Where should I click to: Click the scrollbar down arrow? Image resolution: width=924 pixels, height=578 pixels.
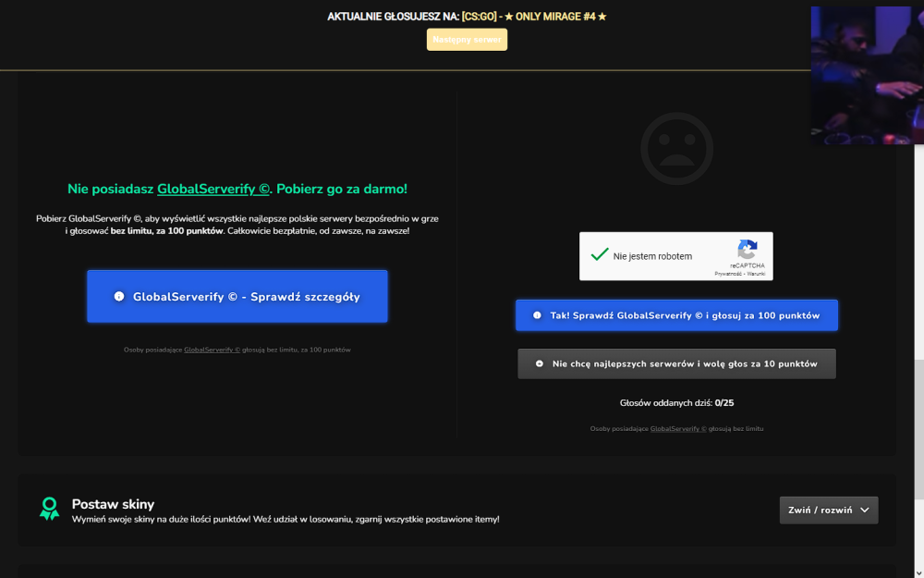(x=919, y=572)
